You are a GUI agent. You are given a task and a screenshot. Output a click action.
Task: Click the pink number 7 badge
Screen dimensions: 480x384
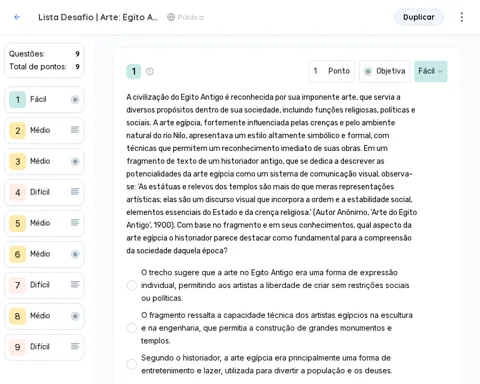coord(18,285)
